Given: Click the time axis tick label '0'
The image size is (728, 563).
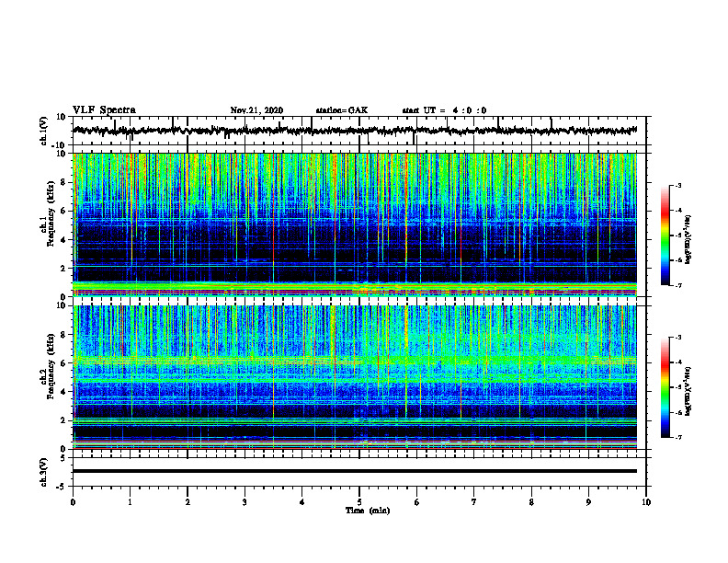Looking at the screenshot, I should [73, 502].
